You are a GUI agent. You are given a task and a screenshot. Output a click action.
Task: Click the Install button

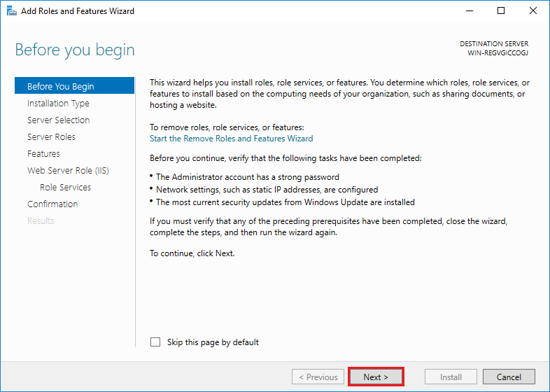(x=451, y=377)
